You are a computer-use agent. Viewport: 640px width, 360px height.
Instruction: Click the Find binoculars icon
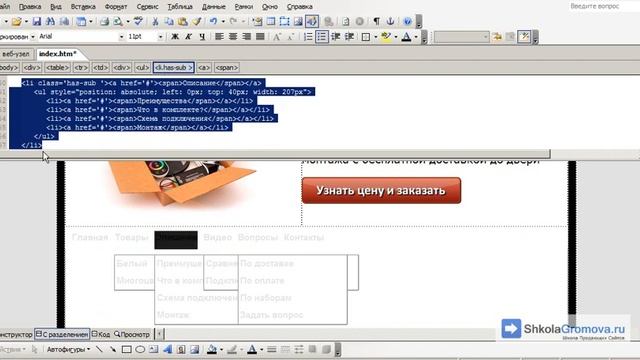tap(51, 22)
